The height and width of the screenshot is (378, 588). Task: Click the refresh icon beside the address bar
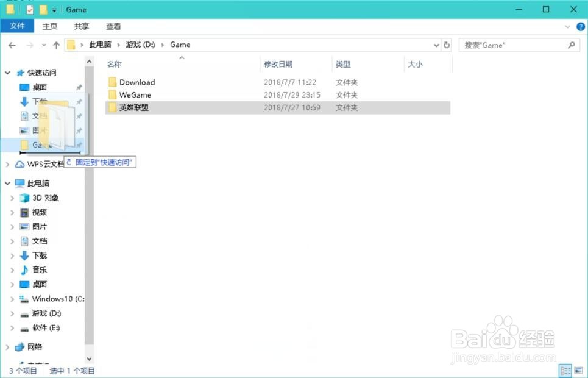tap(447, 45)
